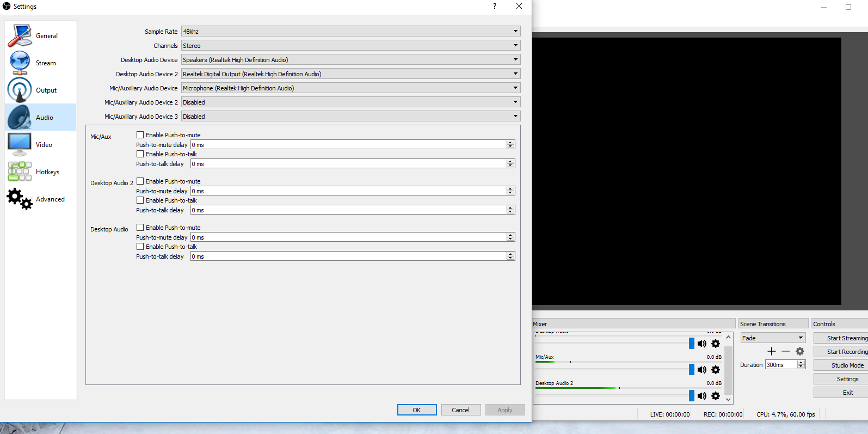This screenshot has height=434, width=868.
Task: Click the Settings button in Controls
Action: click(841, 379)
